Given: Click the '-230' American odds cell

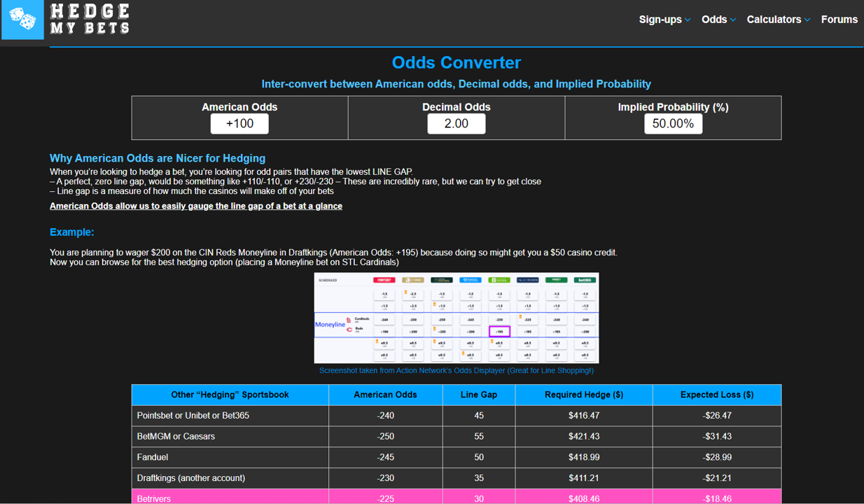Looking at the screenshot, I should [386, 479].
